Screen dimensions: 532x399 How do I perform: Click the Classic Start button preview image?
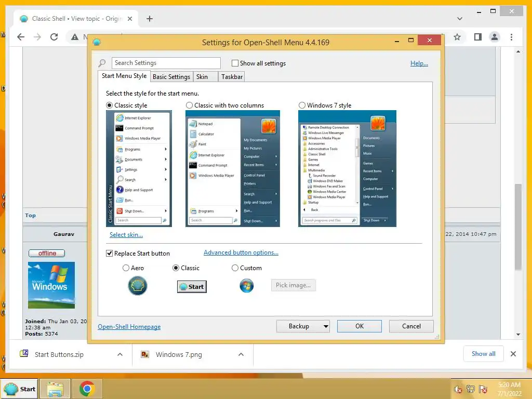tap(192, 287)
